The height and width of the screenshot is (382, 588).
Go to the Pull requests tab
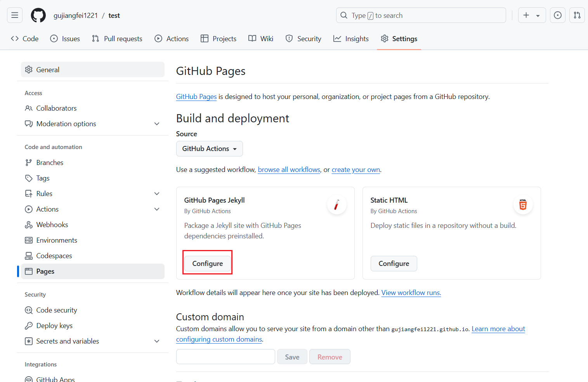(x=117, y=39)
